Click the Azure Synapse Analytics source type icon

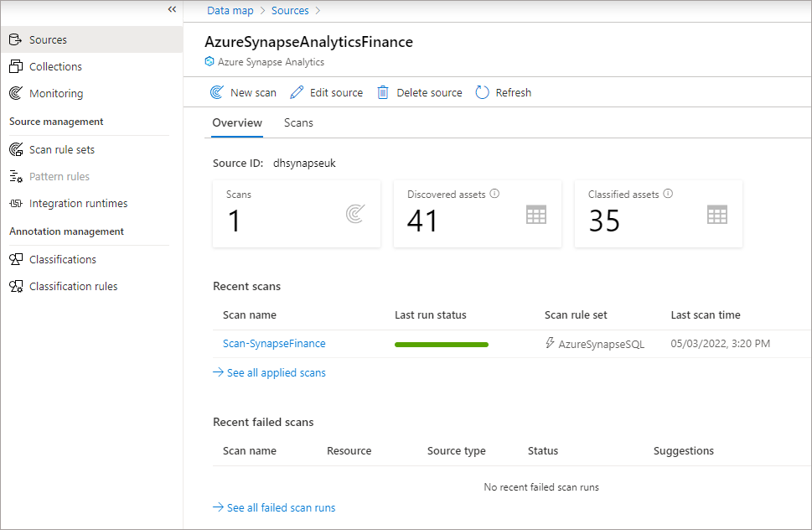click(209, 62)
